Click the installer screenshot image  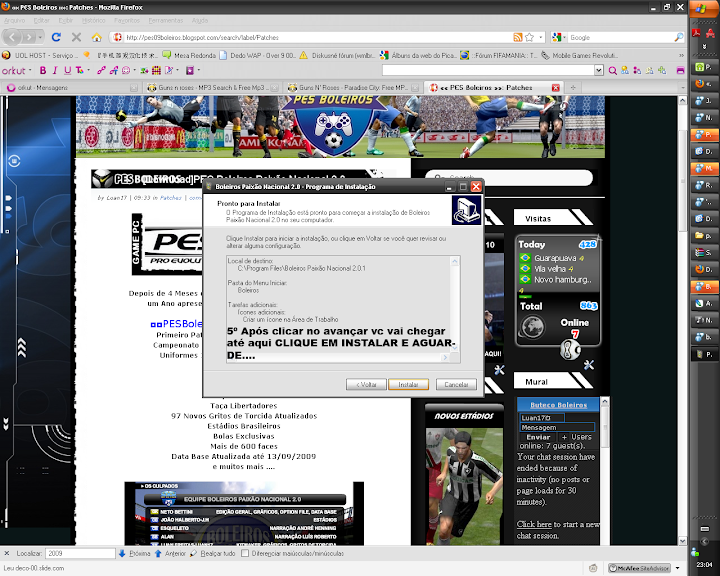coord(343,288)
